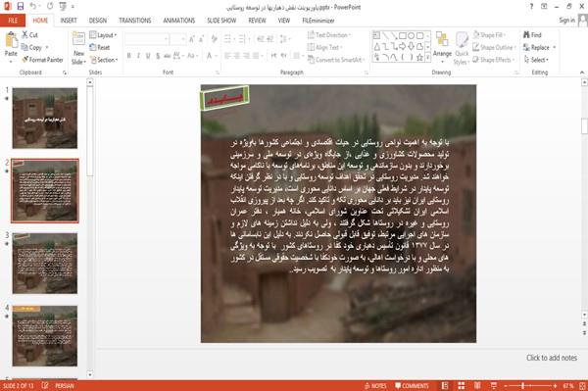Open the FILEminimizer tab
The image size is (588, 391).
pos(318,21)
